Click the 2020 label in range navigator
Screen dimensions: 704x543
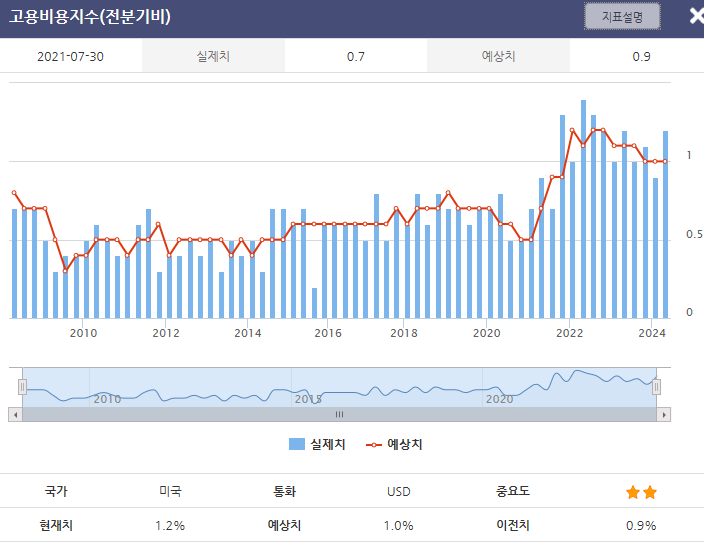coord(499,399)
